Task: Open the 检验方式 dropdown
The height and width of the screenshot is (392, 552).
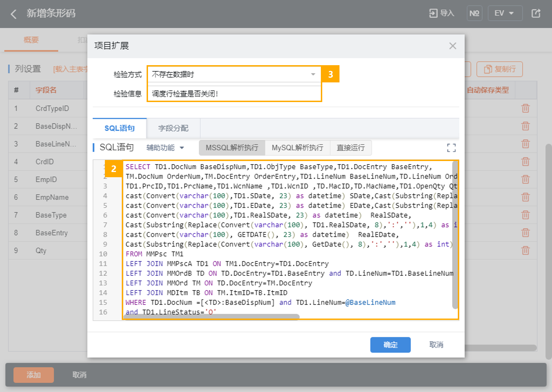Action: (234, 74)
